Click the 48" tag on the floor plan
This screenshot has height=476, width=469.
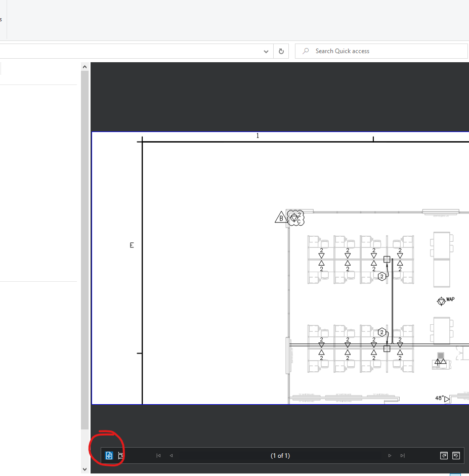point(440,399)
